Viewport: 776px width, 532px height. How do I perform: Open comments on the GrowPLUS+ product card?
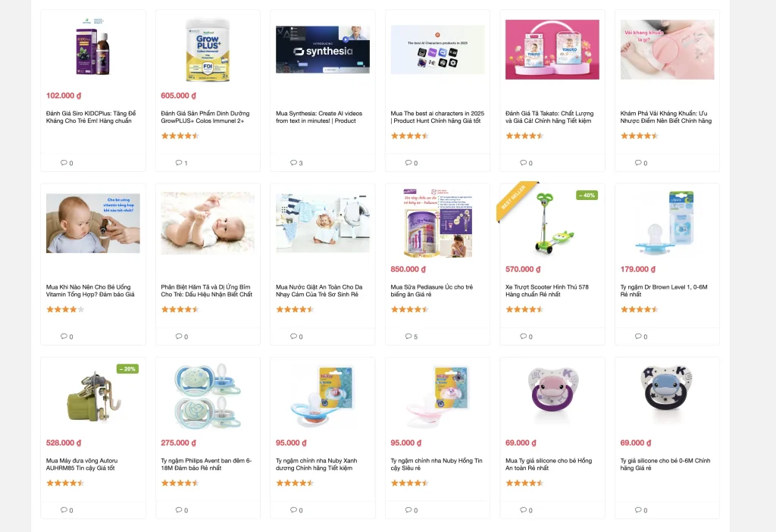179,163
